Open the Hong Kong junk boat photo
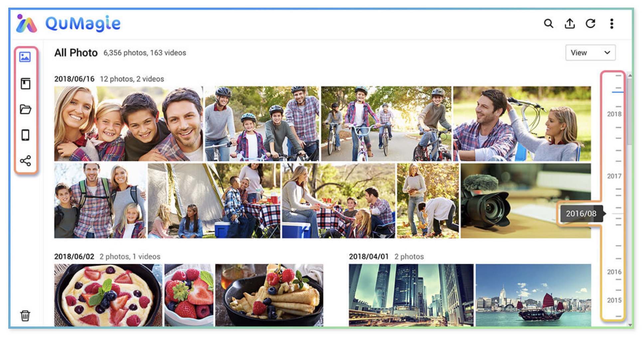The width and height of the screenshot is (644, 337). click(x=533, y=295)
